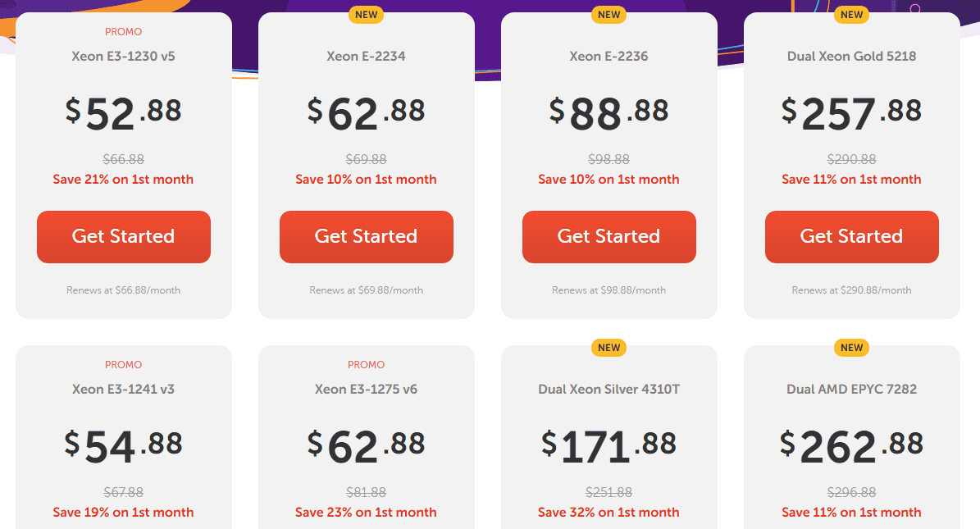Click Renews at $66.88/month note
Screen dimensions: 980x529
(123, 290)
